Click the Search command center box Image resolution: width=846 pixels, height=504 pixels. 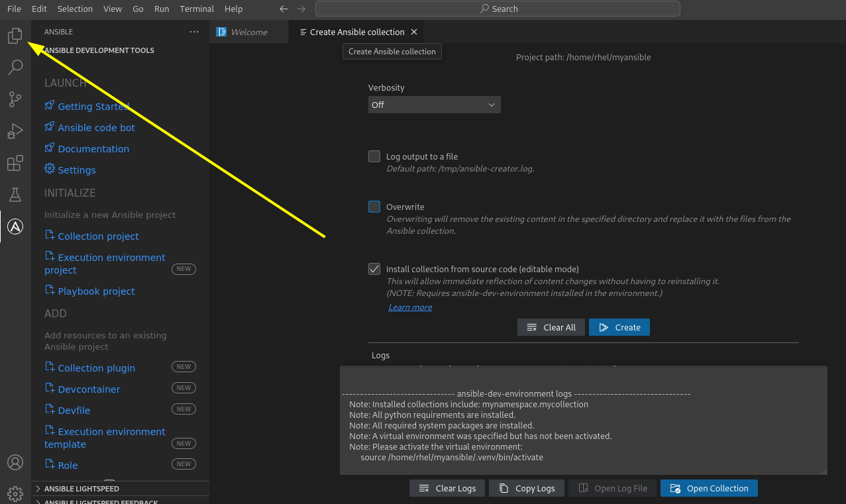[498, 9]
